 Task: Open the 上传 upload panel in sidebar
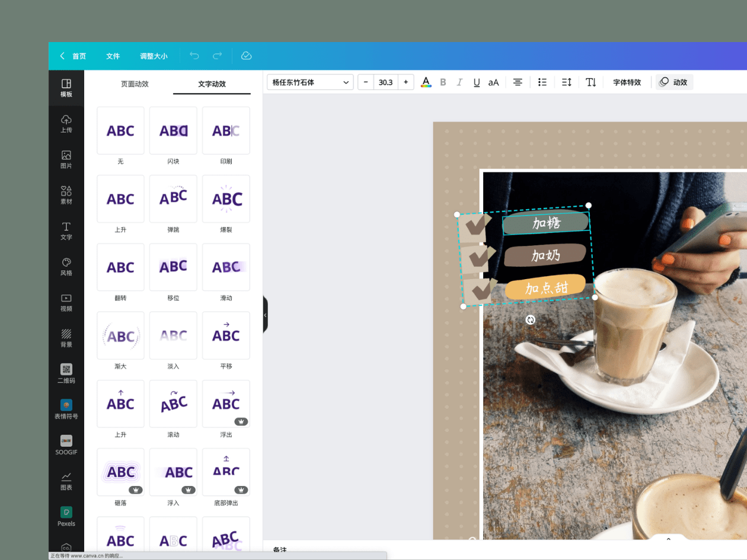point(66,124)
